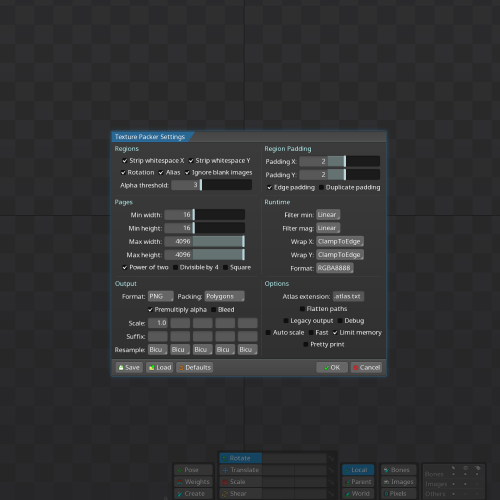Choose the Scale tool
500x500 pixels.
tap(240, 482)
